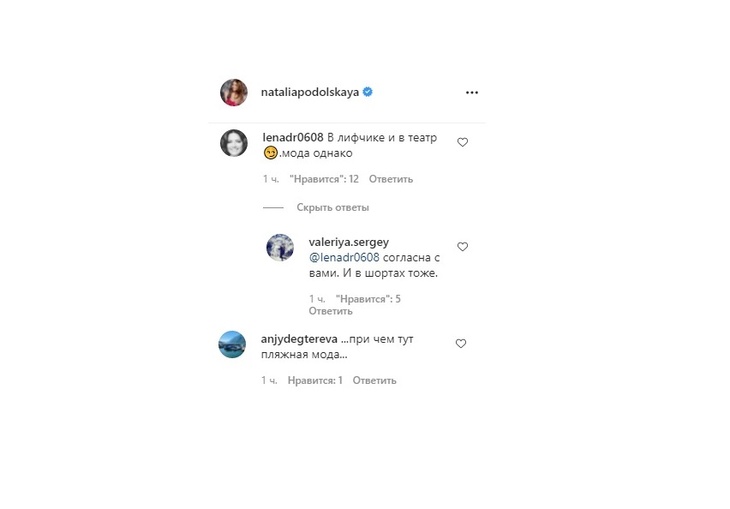The image size is (730, 509).
Task: Collapse replies with Скрыть ответы
Action: click(x=332, y=207)
